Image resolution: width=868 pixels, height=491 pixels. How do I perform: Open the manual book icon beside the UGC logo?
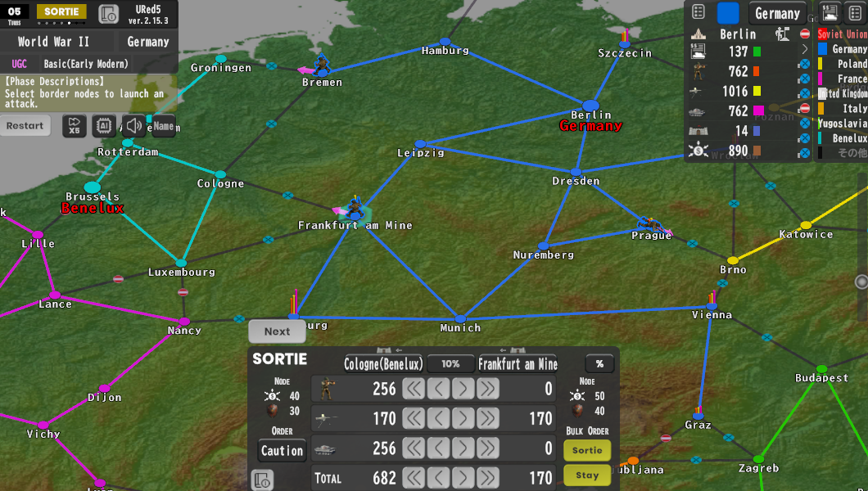tap(108, 14)
